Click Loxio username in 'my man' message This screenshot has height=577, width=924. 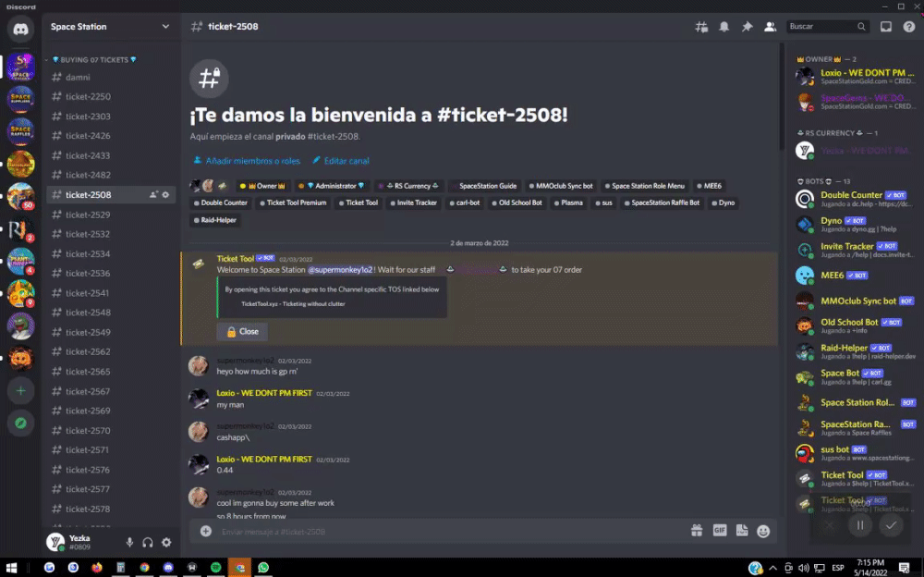tap(264, 393)
